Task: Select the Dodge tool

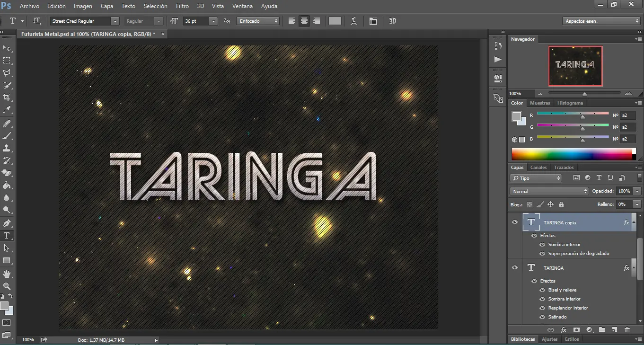Action: (x=7, y=210)
